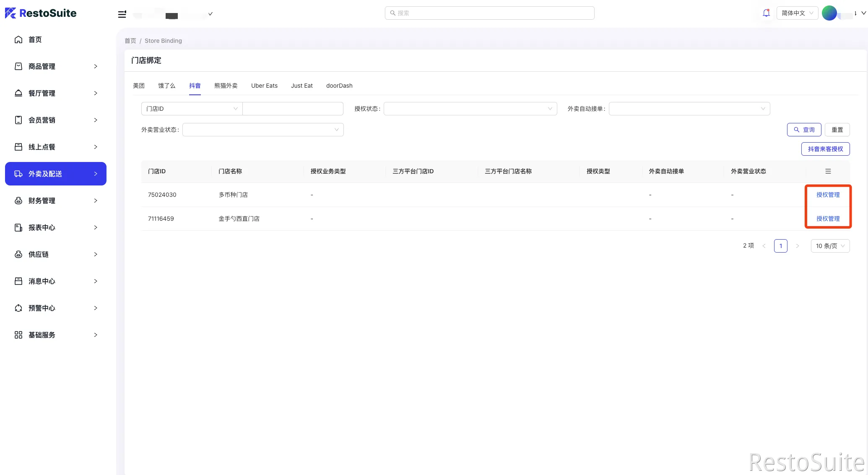This screenshot has height=475, width=868.
Task: Click the 查询 search button
Action: 804,130
